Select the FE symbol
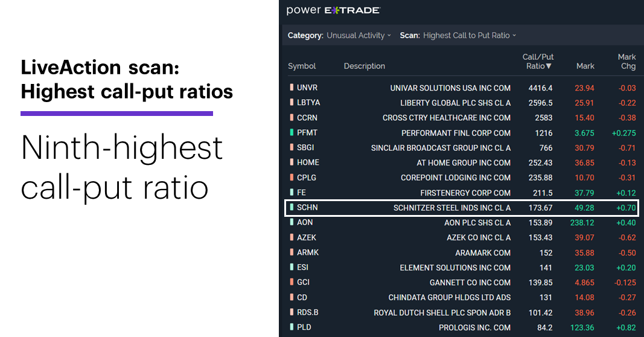 [301, 192]
